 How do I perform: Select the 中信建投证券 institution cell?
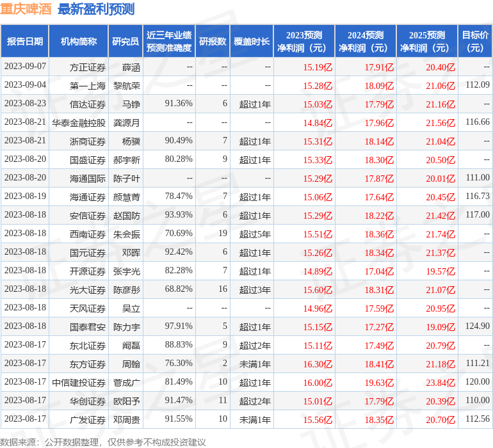coord(79,383)
